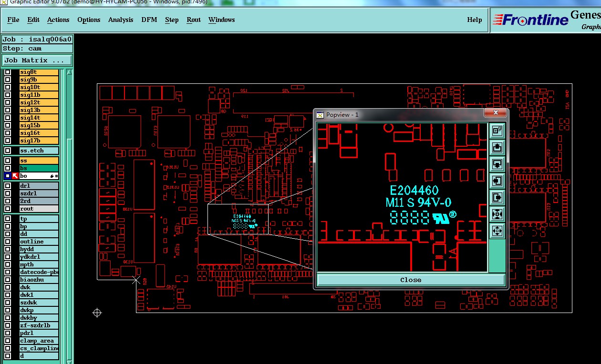Close Popview window with X button
The height and width of the screenshot is (364, 601).
pyautogui.click(x=496, y=112)
